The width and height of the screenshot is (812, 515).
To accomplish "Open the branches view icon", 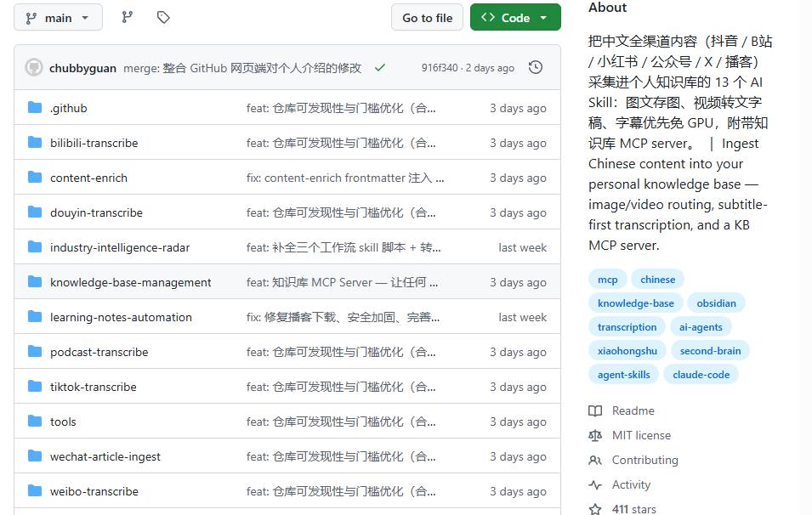I will tap(127, 18).
